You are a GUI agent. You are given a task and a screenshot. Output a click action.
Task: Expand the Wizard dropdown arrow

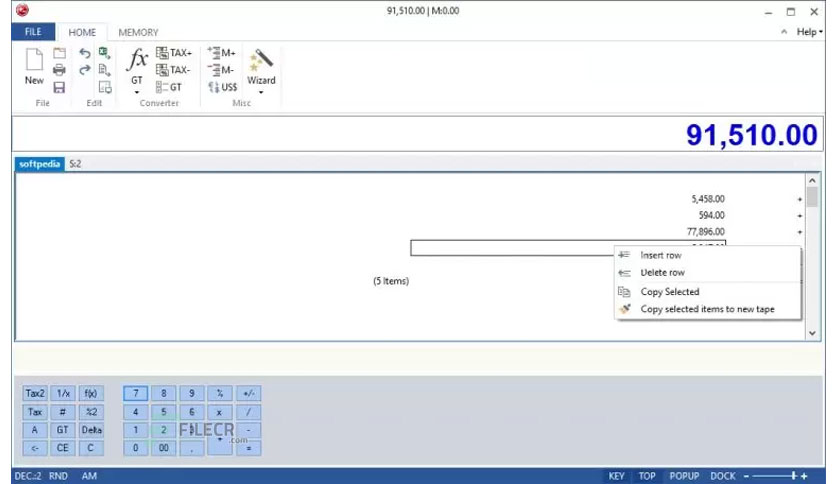(261, 92)
